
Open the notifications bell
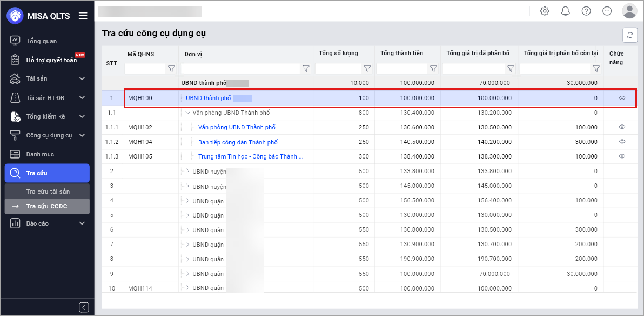point(565,11)
